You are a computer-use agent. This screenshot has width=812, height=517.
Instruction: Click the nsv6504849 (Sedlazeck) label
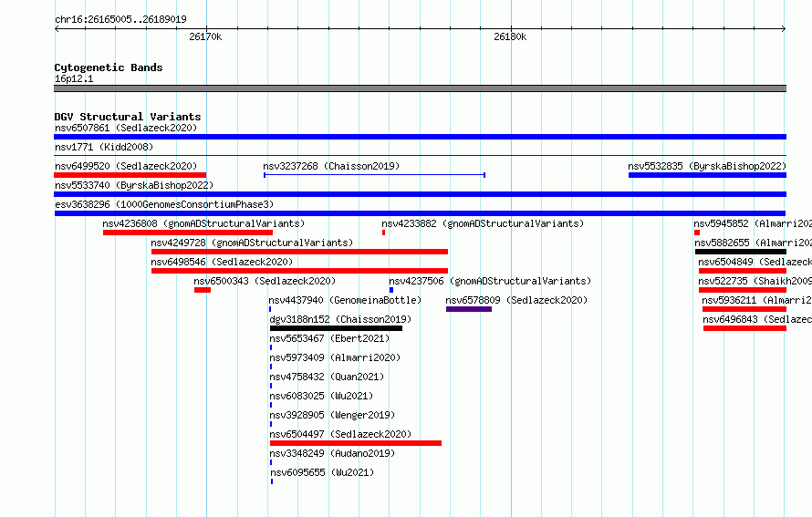(755, 262)
